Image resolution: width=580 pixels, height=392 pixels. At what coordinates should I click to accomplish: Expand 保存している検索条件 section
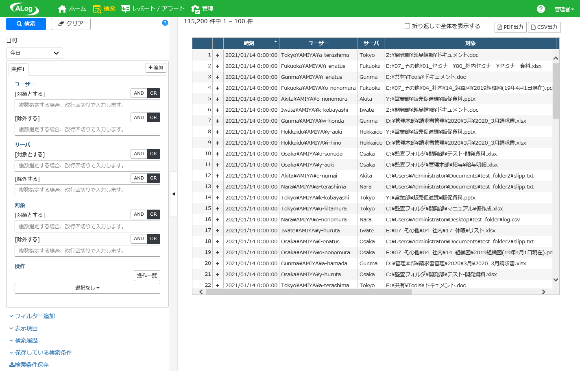[x=41, y=352]
